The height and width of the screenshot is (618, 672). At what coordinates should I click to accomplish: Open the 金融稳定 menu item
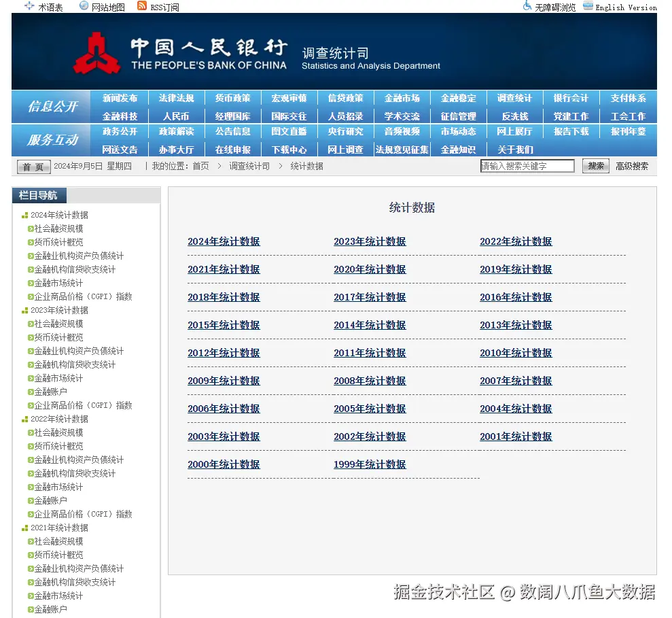pos(458,98)
